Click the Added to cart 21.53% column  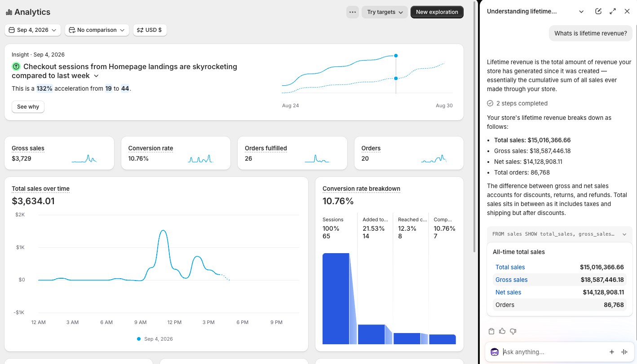pyautogui.click(x=375, y=278)
